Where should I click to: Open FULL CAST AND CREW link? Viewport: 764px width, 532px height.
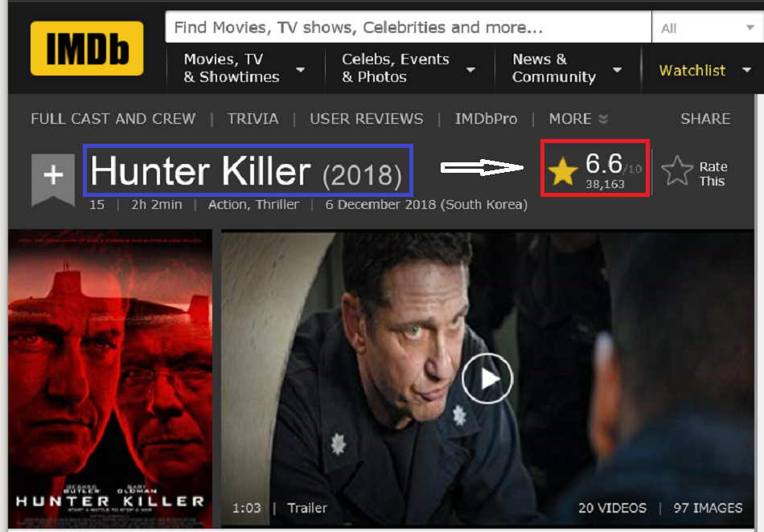(113, 119)
